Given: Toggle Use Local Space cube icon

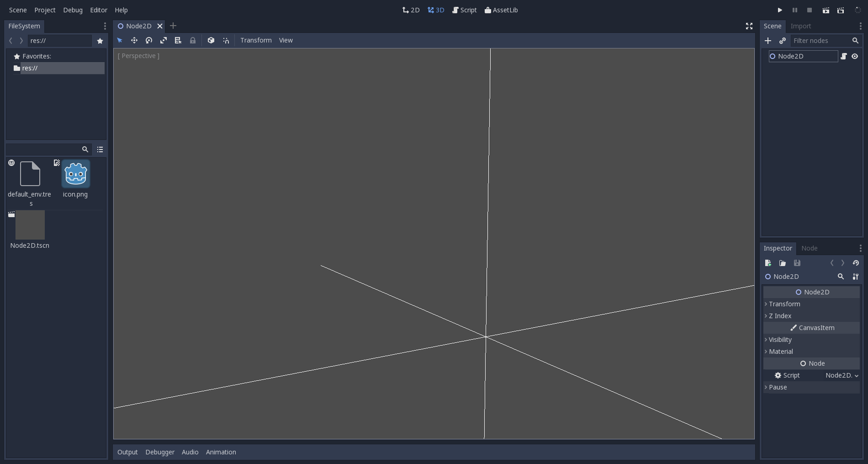Looking at the screenshot, I should coord(211,40).
